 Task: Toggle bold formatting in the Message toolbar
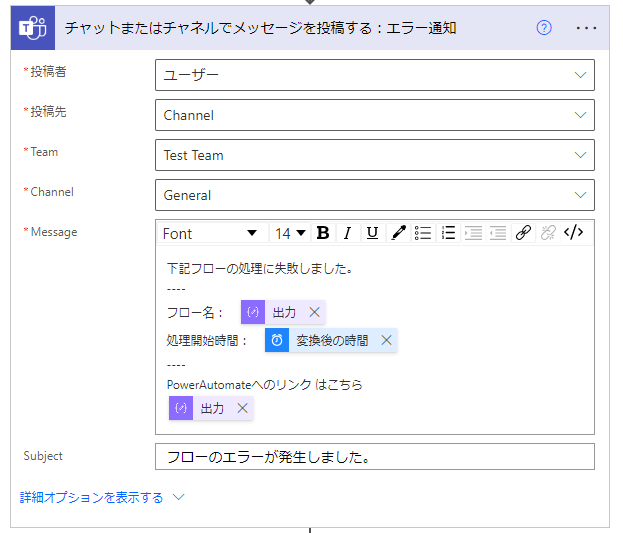tap(323, 233)
